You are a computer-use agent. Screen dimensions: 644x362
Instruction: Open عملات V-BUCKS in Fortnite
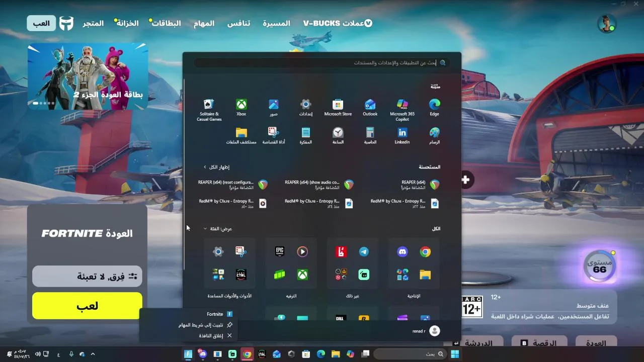(x=338, y=23)
